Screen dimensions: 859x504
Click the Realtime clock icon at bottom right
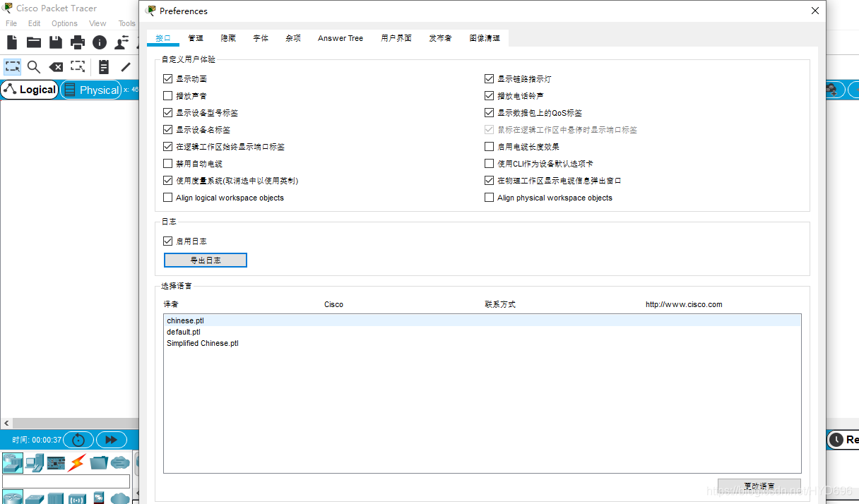tap(836, 440)
